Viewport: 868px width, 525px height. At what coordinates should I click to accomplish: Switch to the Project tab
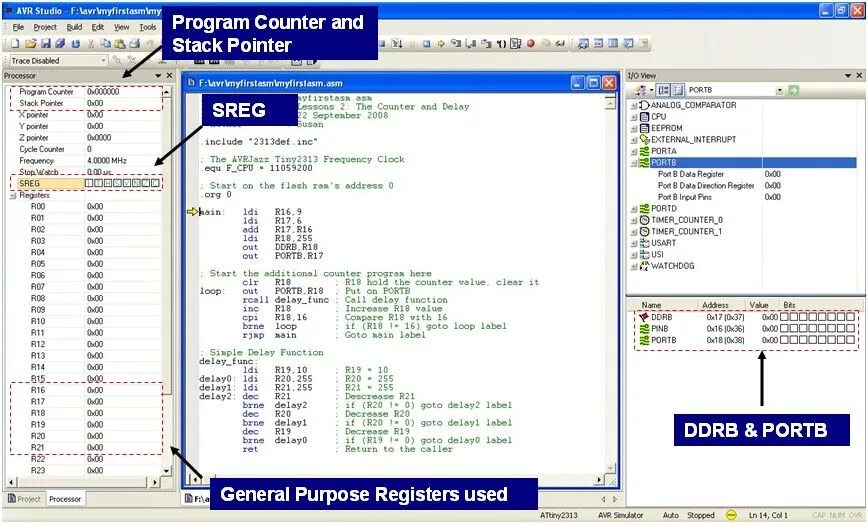24,499
